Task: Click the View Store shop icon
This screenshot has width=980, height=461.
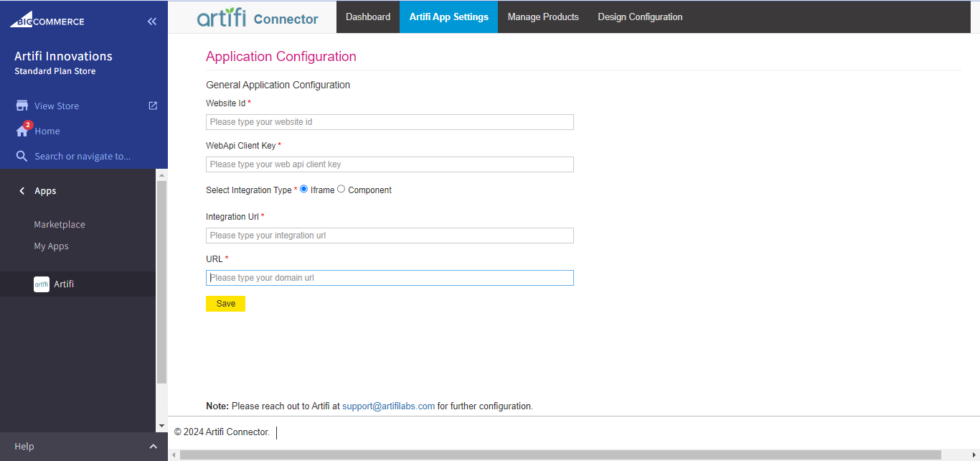Action: click(22, 106)
